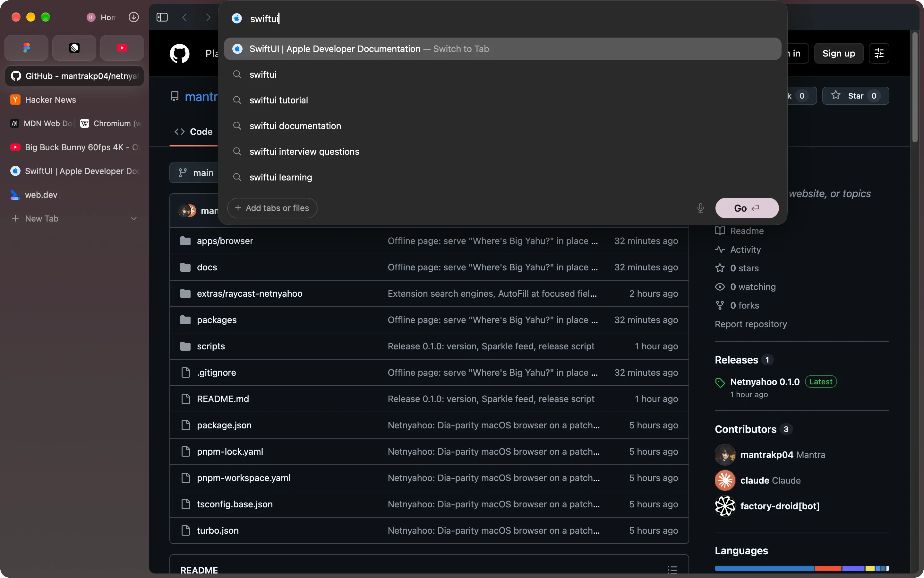Click Add tabs or files

point(272,208)
